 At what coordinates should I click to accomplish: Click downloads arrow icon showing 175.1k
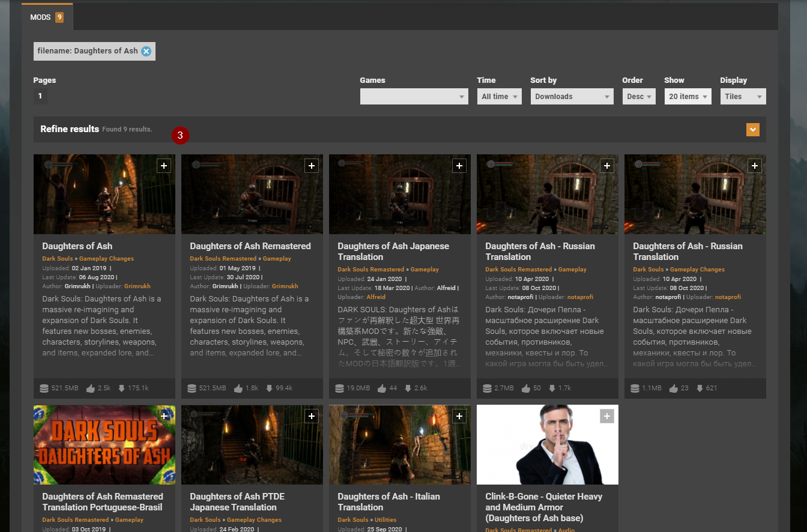[122, 388]
